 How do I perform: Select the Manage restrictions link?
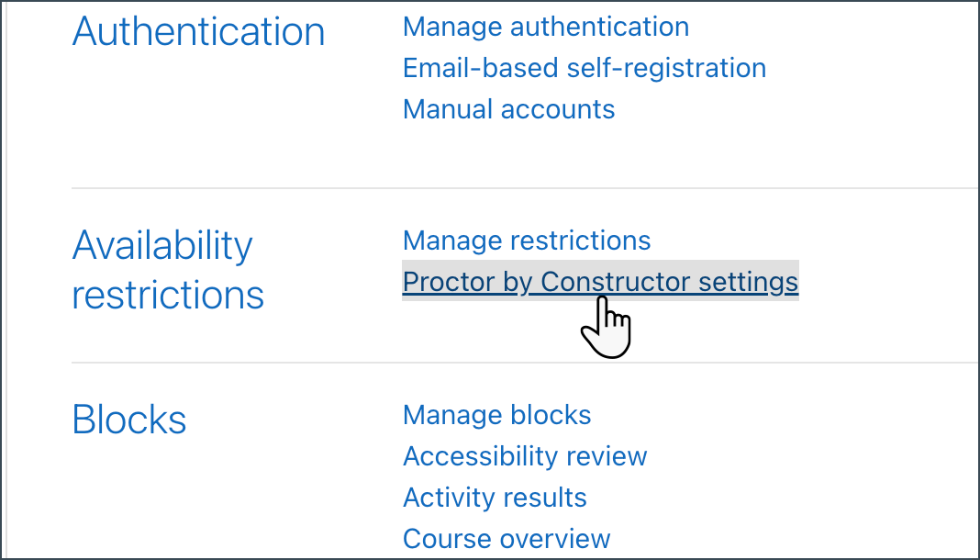click(x=526, y=241)
